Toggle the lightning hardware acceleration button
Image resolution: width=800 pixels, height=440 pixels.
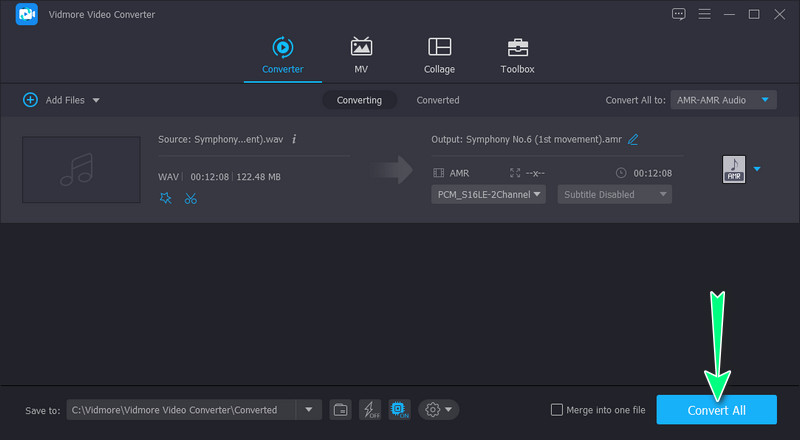click(370, 409)
